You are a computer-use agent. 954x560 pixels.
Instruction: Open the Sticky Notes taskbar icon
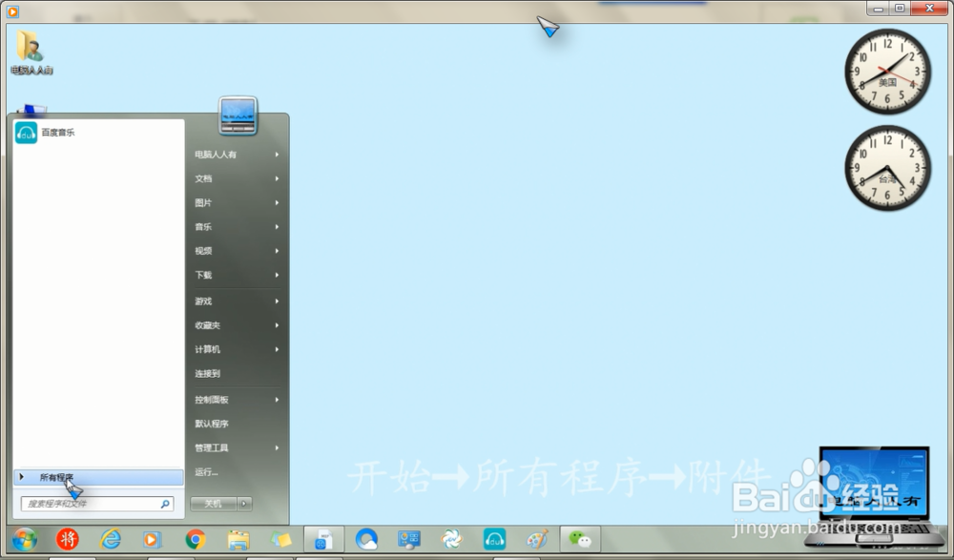280,539
